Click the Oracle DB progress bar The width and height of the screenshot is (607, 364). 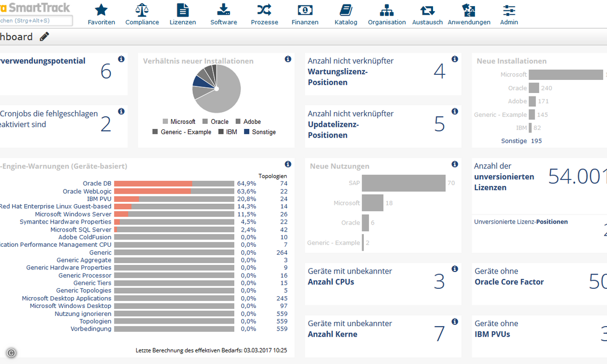pyautogui.click(x=174, y=184)
